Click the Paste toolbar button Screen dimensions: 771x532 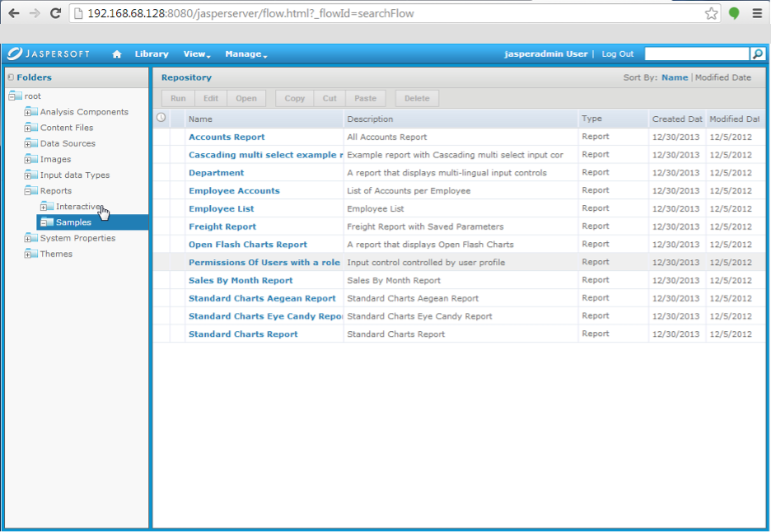[366, 98]
